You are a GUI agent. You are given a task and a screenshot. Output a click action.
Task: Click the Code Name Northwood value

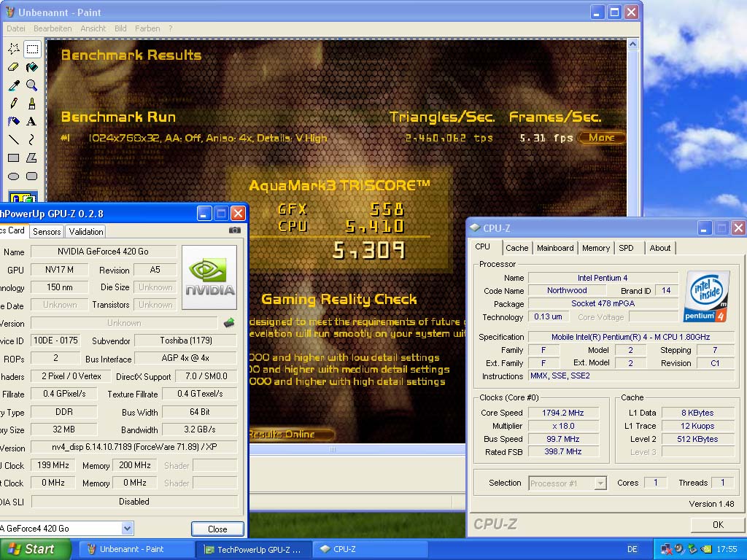pyautogui.click(x=567, y=290)
